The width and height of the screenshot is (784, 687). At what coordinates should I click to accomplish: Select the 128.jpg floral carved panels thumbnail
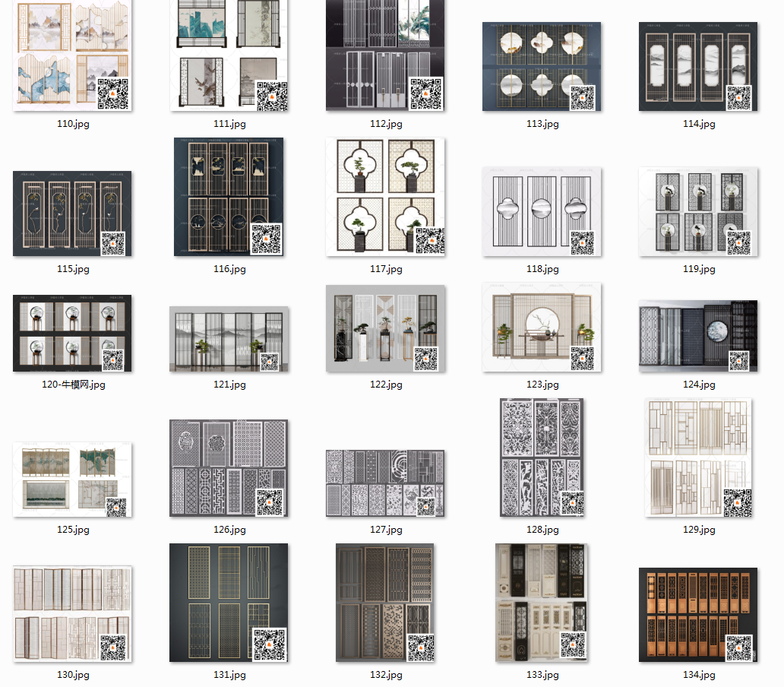[542, 457]
